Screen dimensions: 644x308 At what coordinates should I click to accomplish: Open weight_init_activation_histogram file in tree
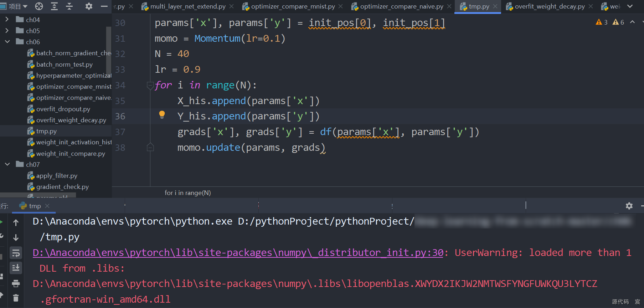69,142
